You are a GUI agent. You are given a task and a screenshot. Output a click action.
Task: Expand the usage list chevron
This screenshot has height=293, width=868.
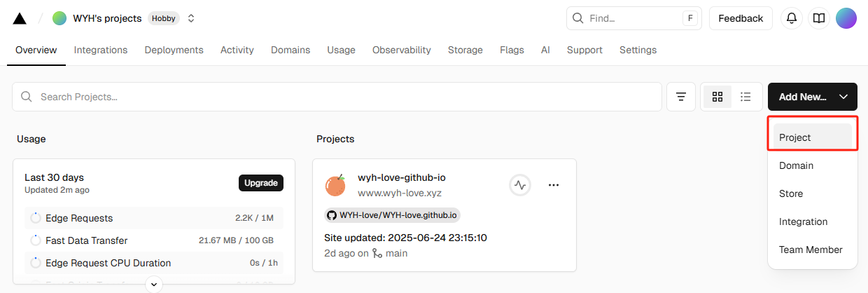pos(153,284)
